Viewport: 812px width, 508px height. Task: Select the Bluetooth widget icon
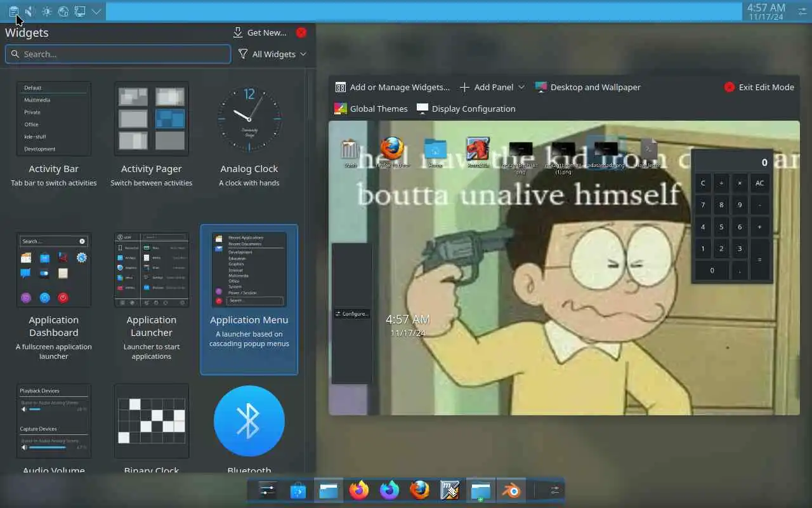point(249,421)
